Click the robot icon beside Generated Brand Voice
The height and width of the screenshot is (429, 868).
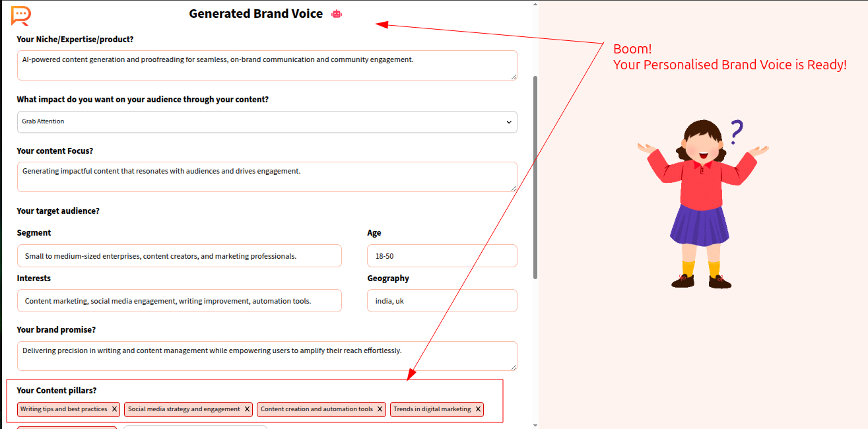point(337,14)
